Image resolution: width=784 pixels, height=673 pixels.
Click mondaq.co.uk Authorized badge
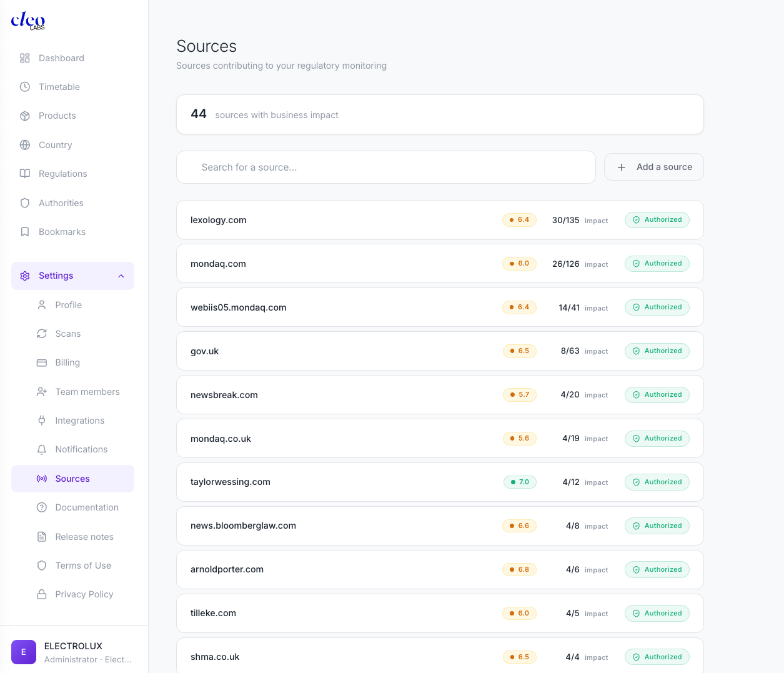click(657, 439)
